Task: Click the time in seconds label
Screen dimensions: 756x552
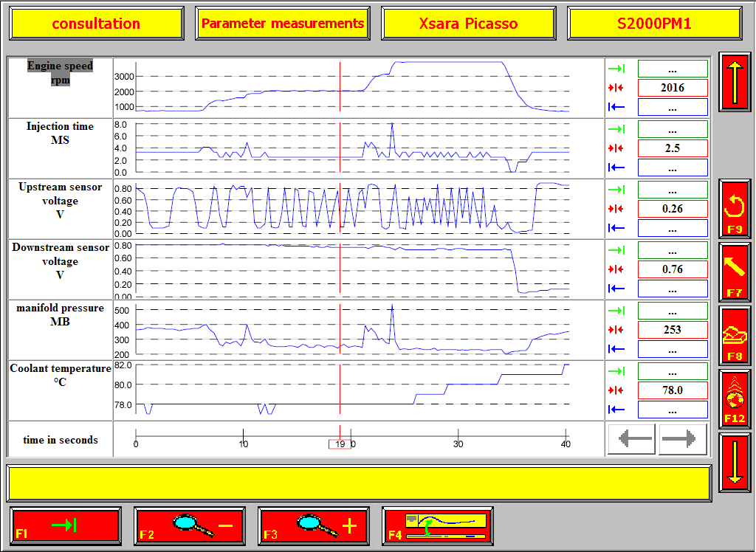Action: coord(61,440)
